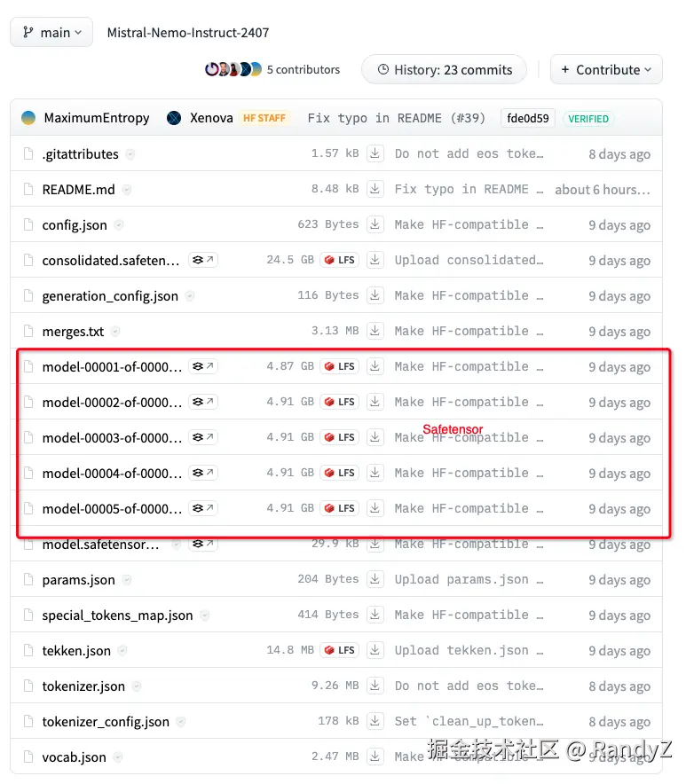Download the vocab.json file
Screen dimensions: 694x784
(x=375, y=757)
